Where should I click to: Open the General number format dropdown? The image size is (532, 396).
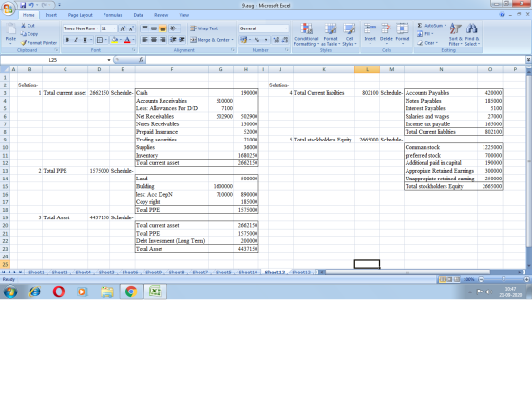coord(286,28)
